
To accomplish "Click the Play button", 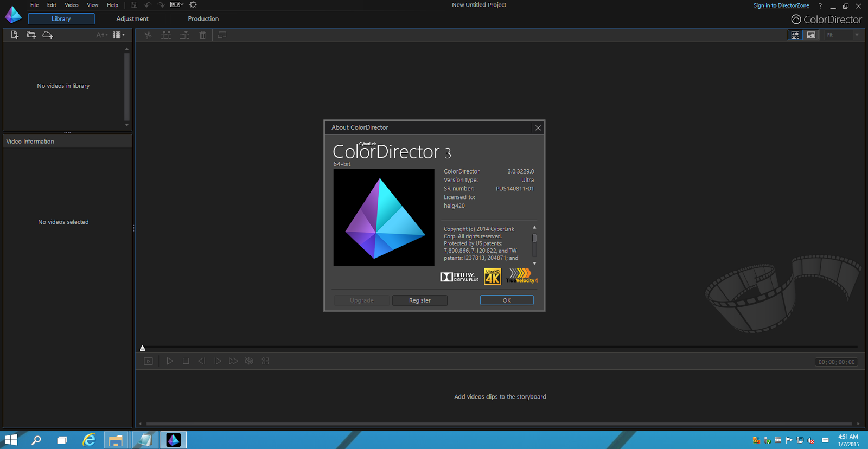I will (x=170, y=361).
